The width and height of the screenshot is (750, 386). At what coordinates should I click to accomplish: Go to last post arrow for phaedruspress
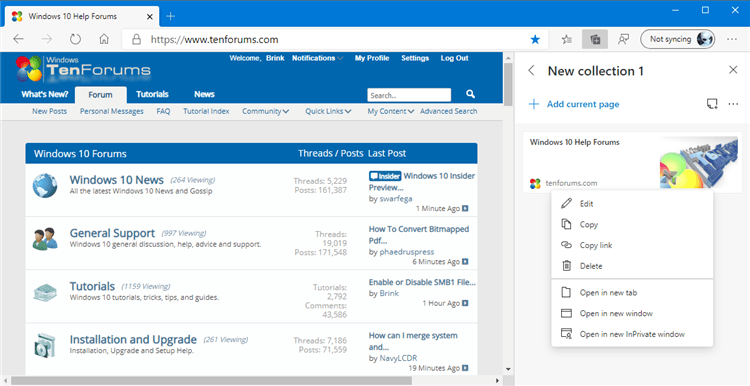465,262
